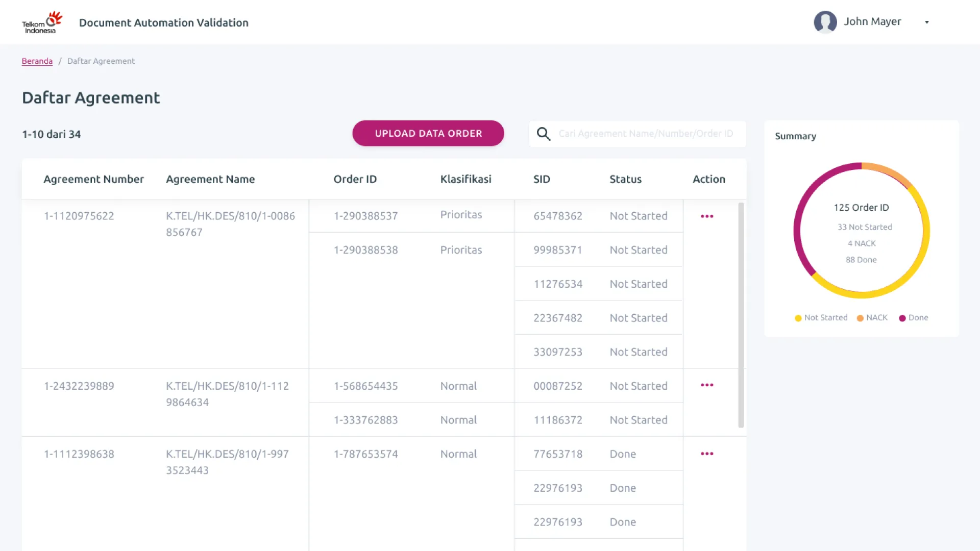Click the Upload Data Order button

(428, 133)
